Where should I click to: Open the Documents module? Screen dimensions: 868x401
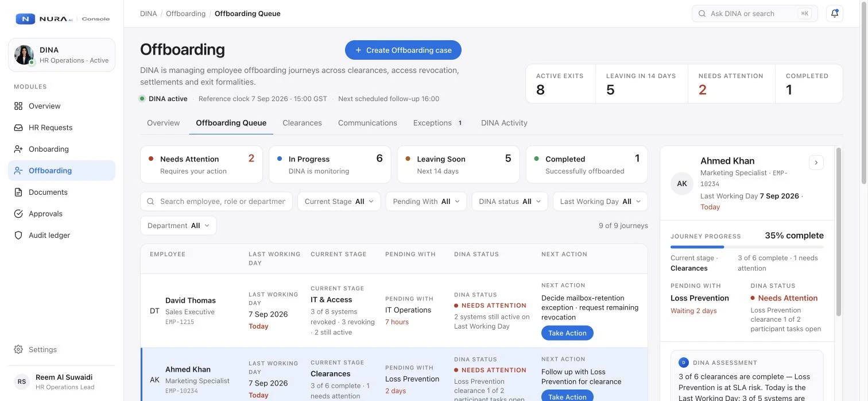pos(61,192)
